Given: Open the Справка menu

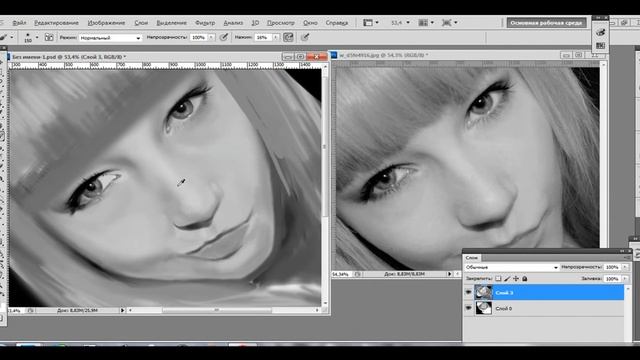Looking at the screenshot, I should tap(337, 23).
